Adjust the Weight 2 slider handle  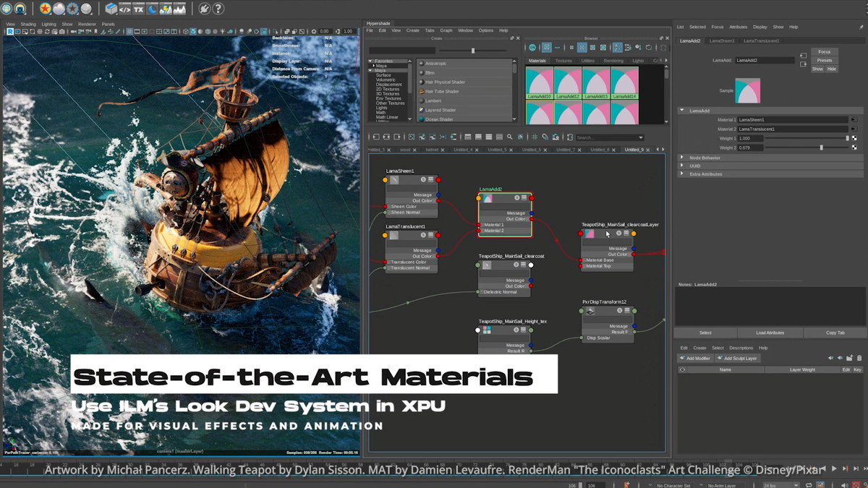821,147
